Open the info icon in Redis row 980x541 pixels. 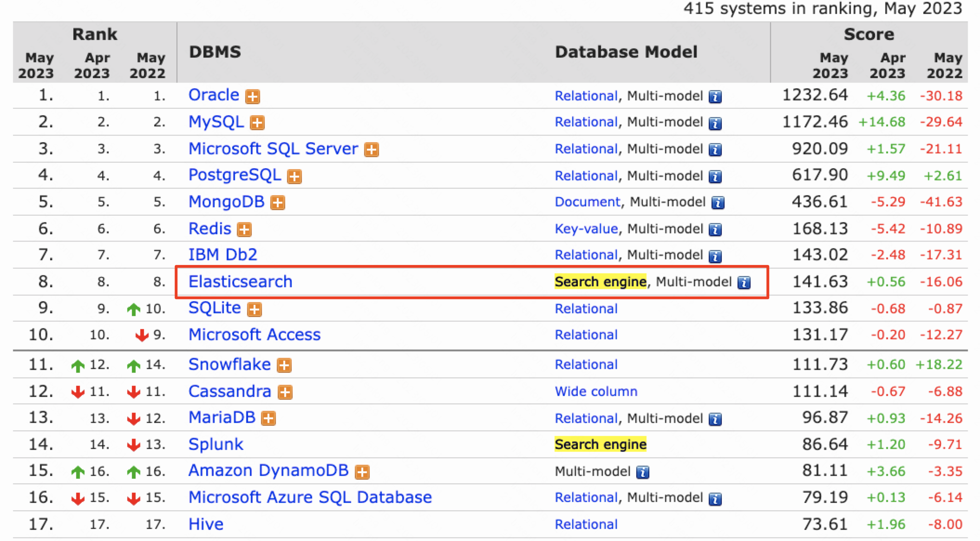tap(715, 230)
